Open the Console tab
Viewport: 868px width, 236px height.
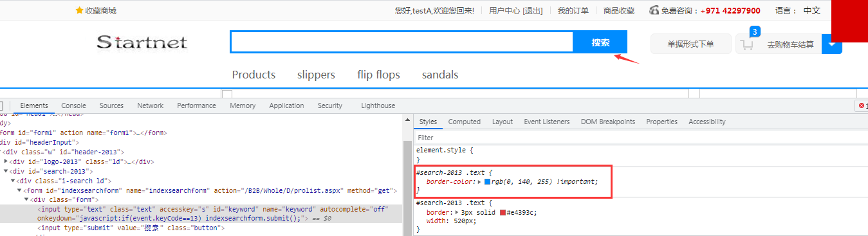73,105
